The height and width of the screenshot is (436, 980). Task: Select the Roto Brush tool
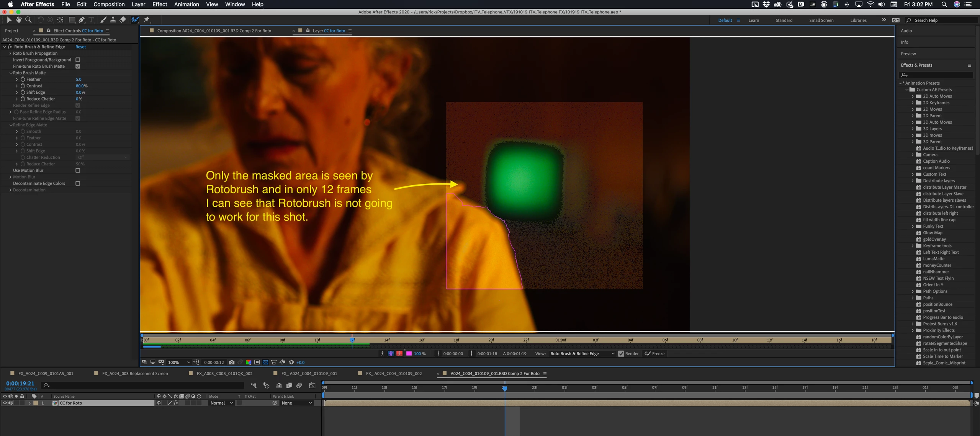point(135,20)
